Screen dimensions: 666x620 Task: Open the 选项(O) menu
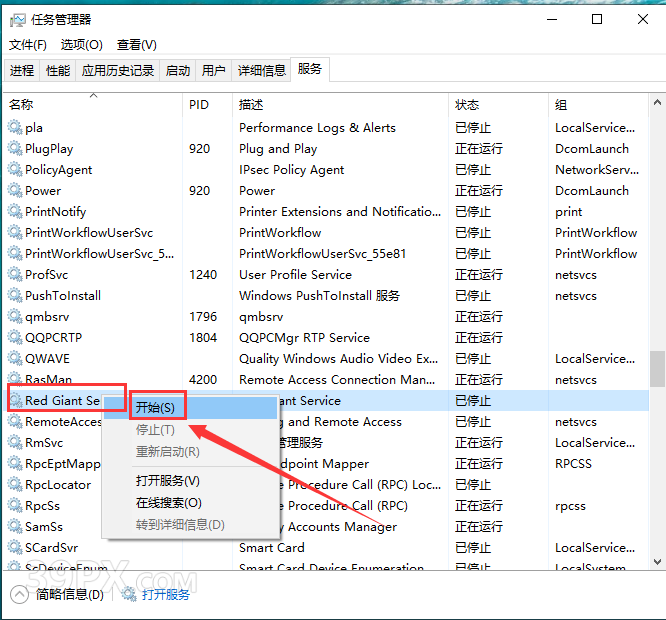(81, 45)
